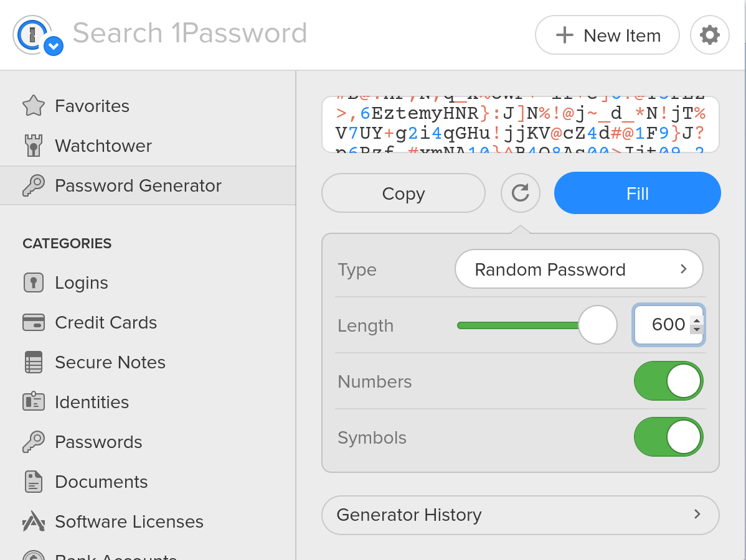Select Password Generator in the sidebar
746x560 pixels.
pyautogui.click(x=138, y=186)
